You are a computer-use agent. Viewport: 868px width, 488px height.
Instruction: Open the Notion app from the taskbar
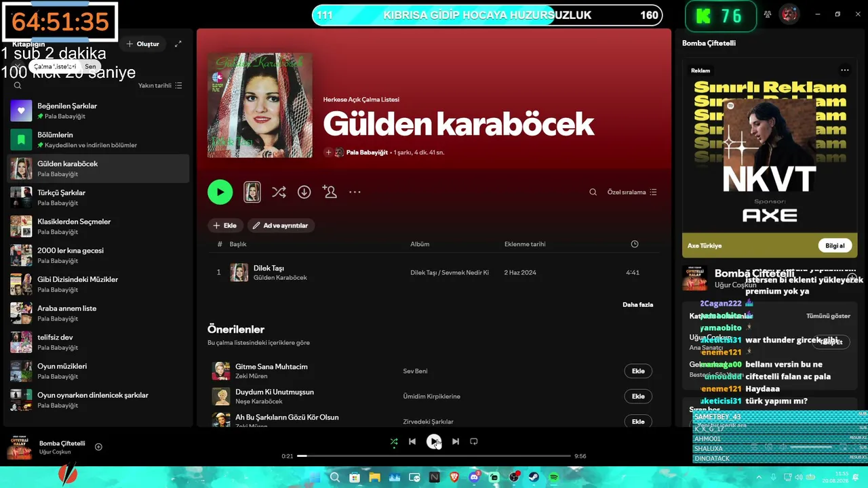click(435, 477)
